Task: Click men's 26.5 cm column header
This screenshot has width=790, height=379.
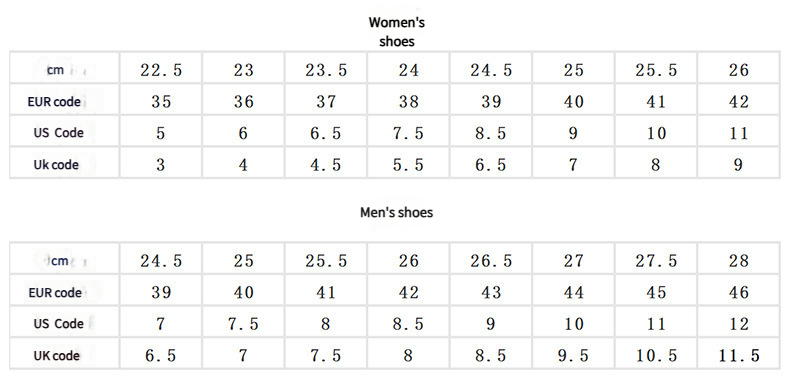Action: [x=491, y=261]
